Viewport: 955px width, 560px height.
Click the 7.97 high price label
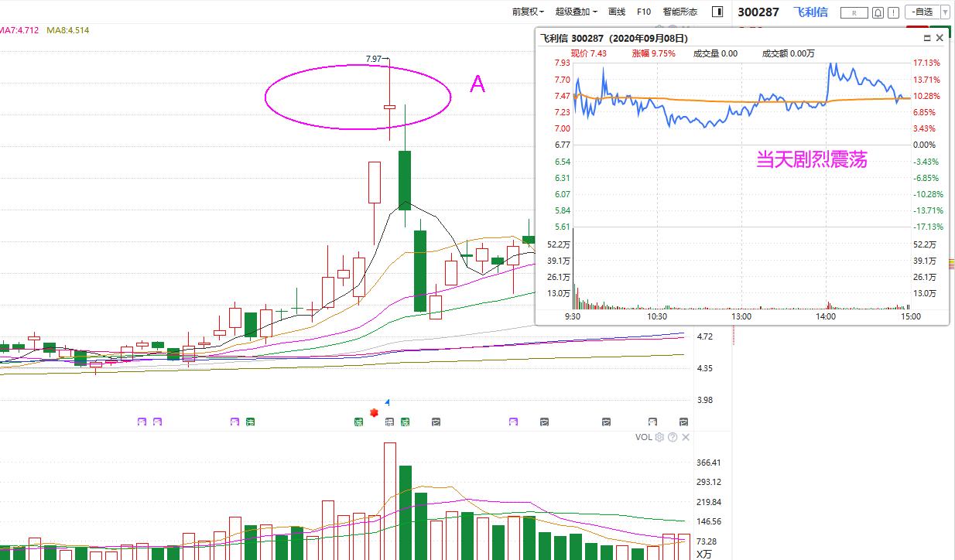[x=373, y=59]
